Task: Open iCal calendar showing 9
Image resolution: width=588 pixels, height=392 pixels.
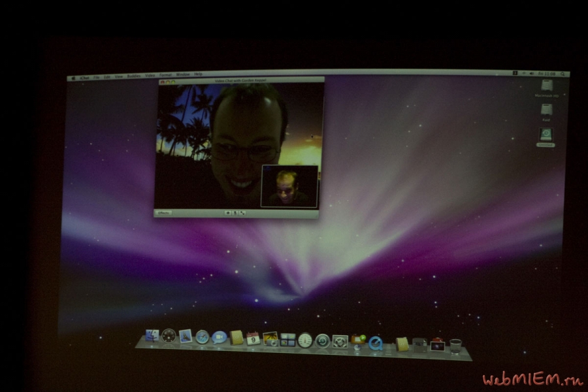Action: coord(253,338)
